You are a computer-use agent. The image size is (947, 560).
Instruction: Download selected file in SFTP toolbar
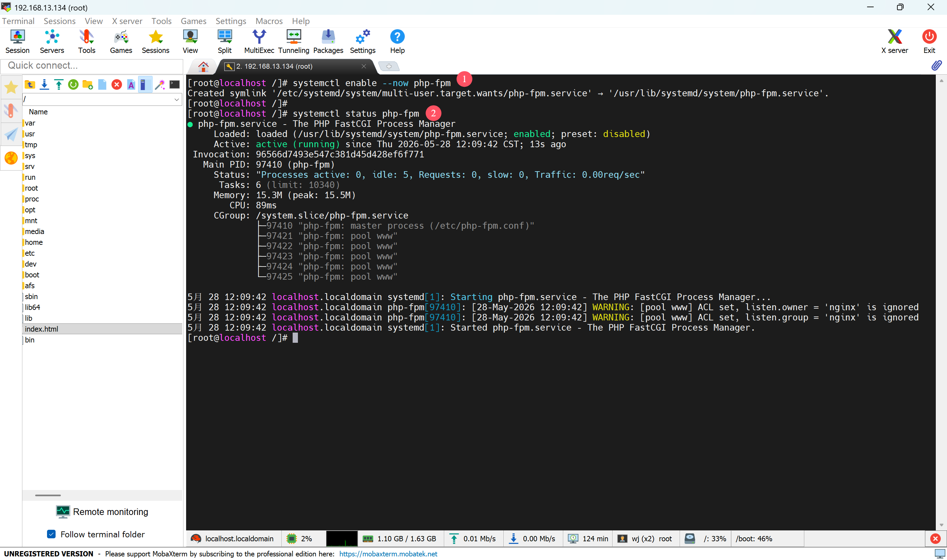point(44,84)
